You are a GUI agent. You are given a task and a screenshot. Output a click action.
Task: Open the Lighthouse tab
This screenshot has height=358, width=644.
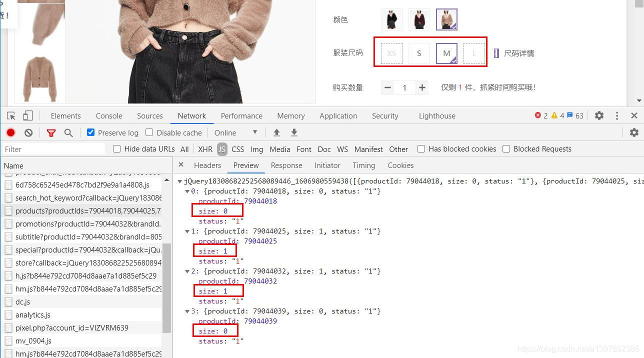click(x=437, y=115)
